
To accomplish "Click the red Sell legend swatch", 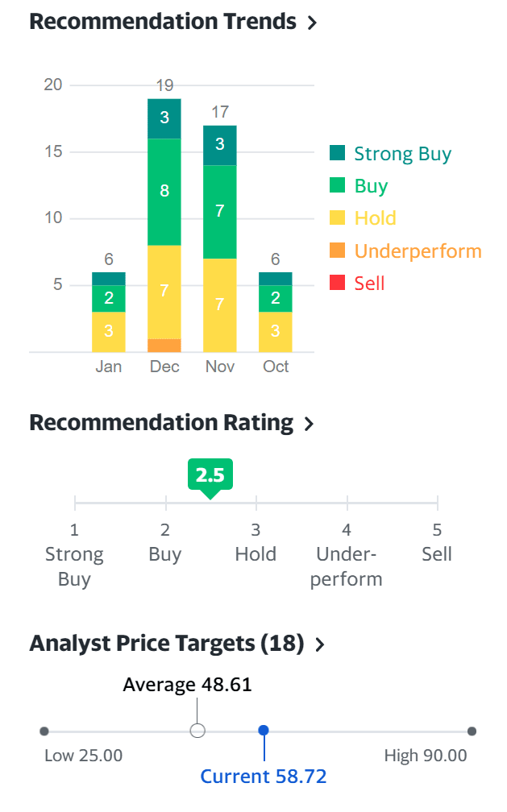I will (x=338, y=283).
